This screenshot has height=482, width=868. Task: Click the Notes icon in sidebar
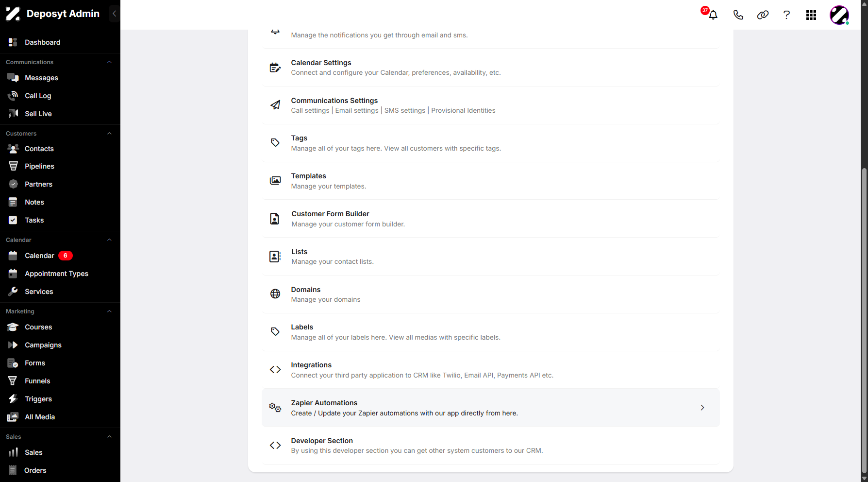(13, 202)
